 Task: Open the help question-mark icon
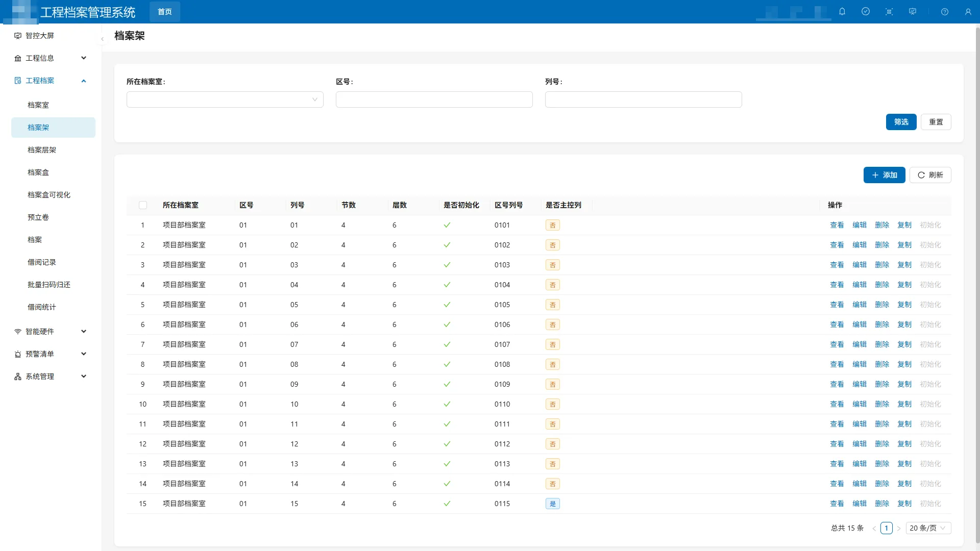click(945, 12)
